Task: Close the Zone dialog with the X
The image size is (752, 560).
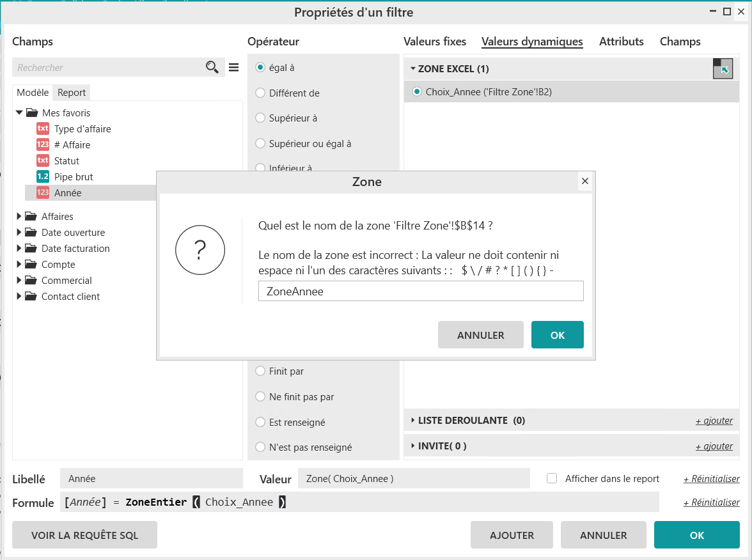Action: (x=584, y=182)
